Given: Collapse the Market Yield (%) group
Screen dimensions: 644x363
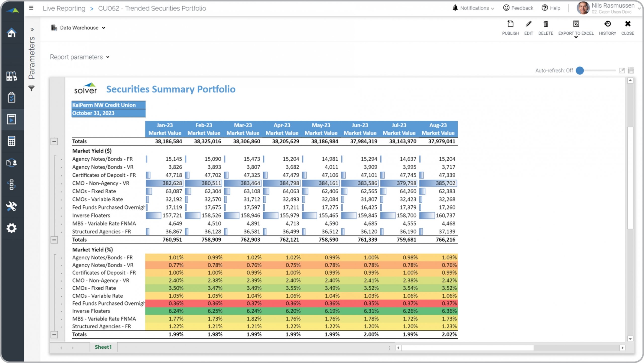Looking at the screenshot, I should click(x=54, y=335).
